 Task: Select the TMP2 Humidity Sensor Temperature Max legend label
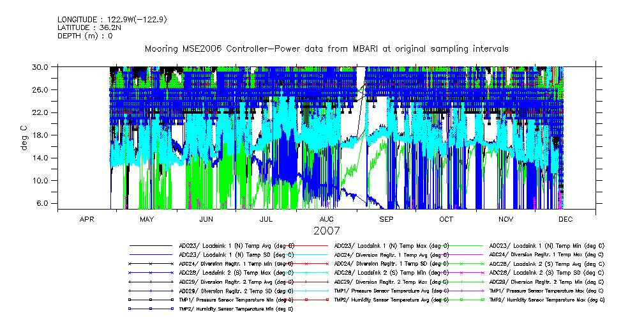[546, 299]
